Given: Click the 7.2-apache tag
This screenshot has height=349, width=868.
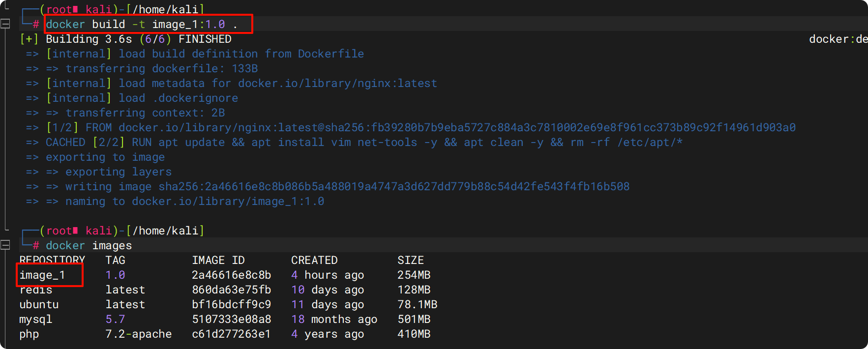Looking at the screenshot, I should (138, 334).
